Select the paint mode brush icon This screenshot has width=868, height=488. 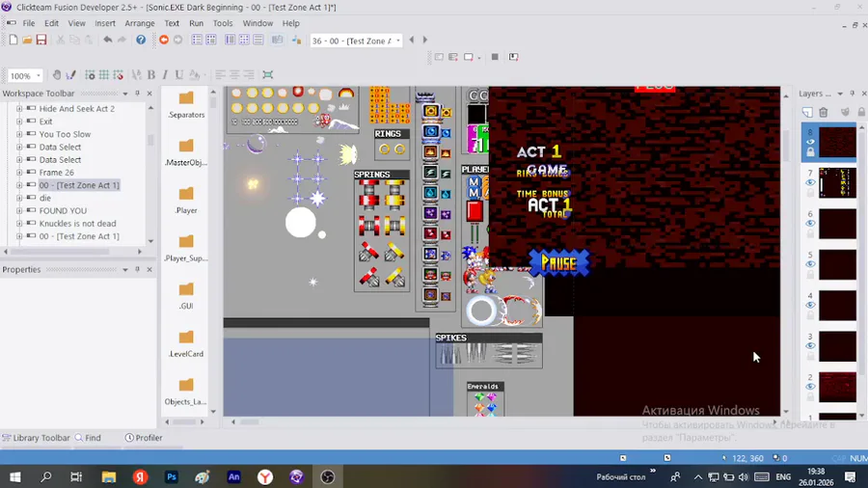70,74
